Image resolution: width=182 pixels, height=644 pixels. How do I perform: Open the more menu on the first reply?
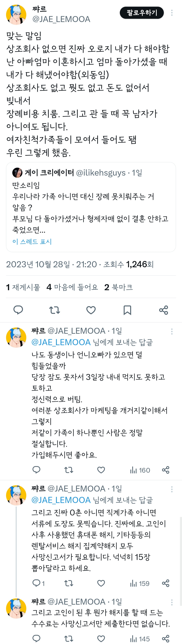tap(172, 331)
